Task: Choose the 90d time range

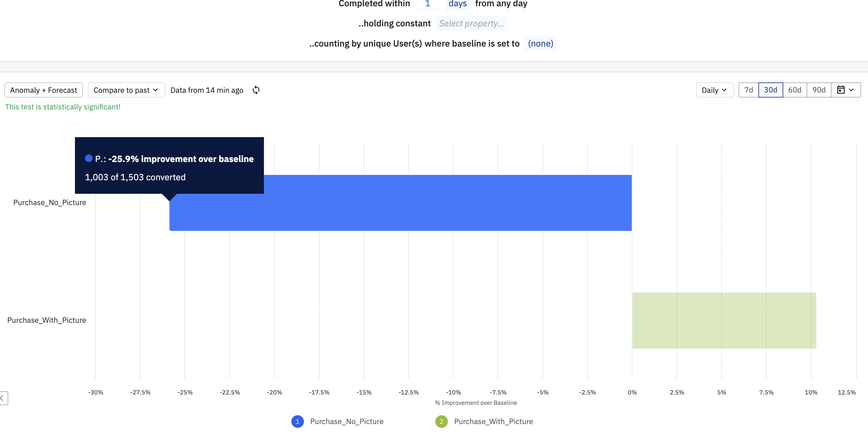Action: (819, 90)
